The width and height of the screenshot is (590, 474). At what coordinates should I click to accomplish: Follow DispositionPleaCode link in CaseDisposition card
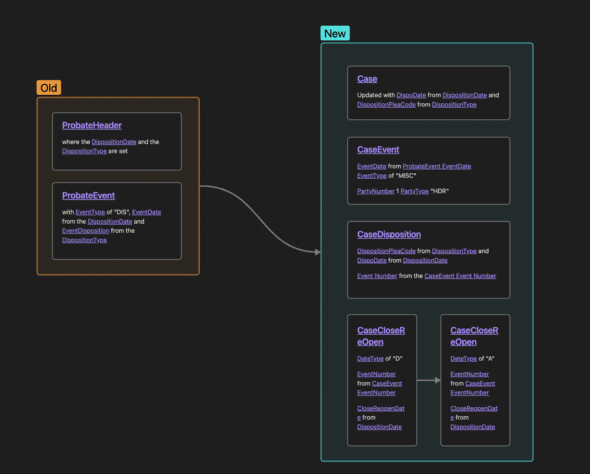coord(386,251)
